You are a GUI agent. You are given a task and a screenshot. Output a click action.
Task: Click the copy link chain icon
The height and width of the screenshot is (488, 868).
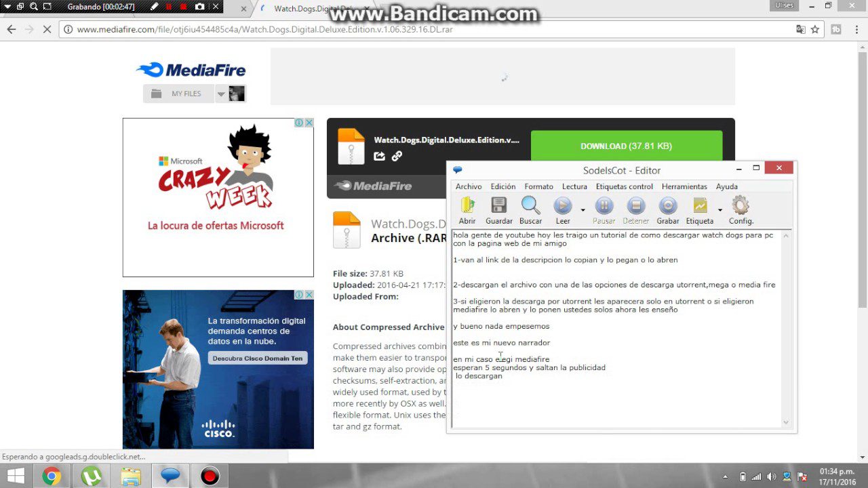coord(397,156)
